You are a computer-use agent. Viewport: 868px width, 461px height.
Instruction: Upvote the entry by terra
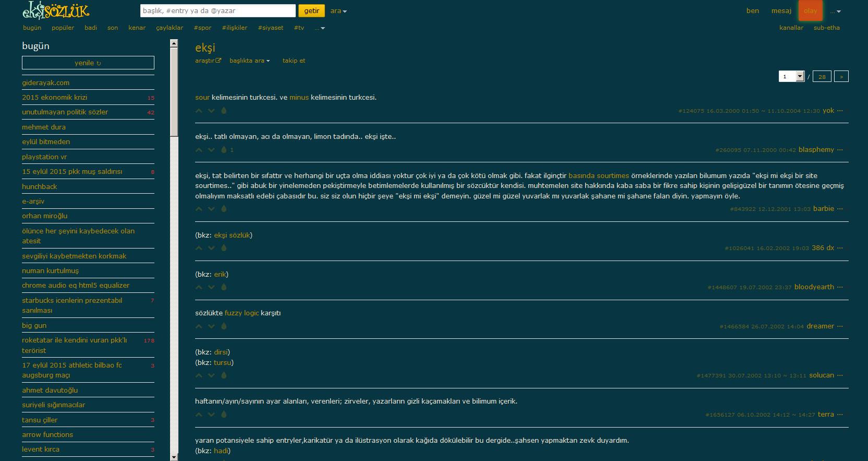tap(199, 415)
